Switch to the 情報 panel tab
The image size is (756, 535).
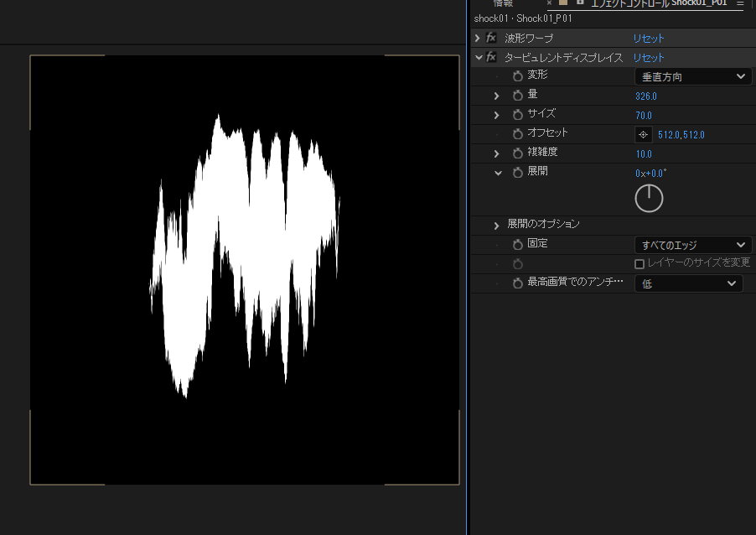[503, 3]
